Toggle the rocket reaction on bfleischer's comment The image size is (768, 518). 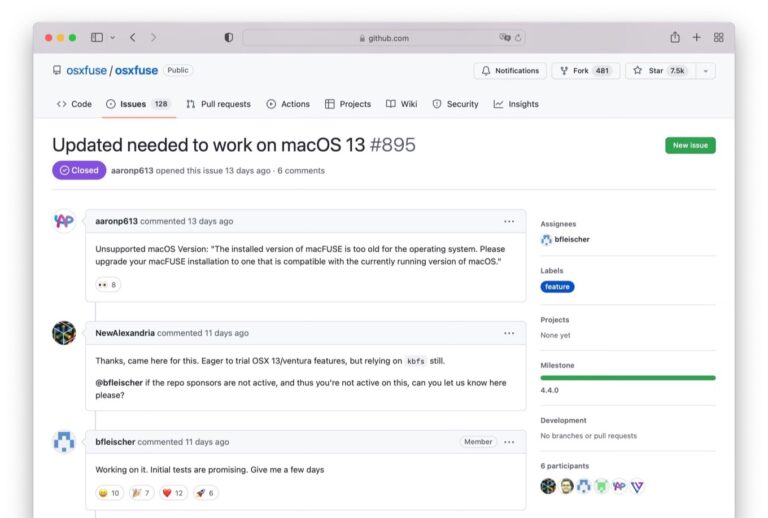[x=205, y=493]
